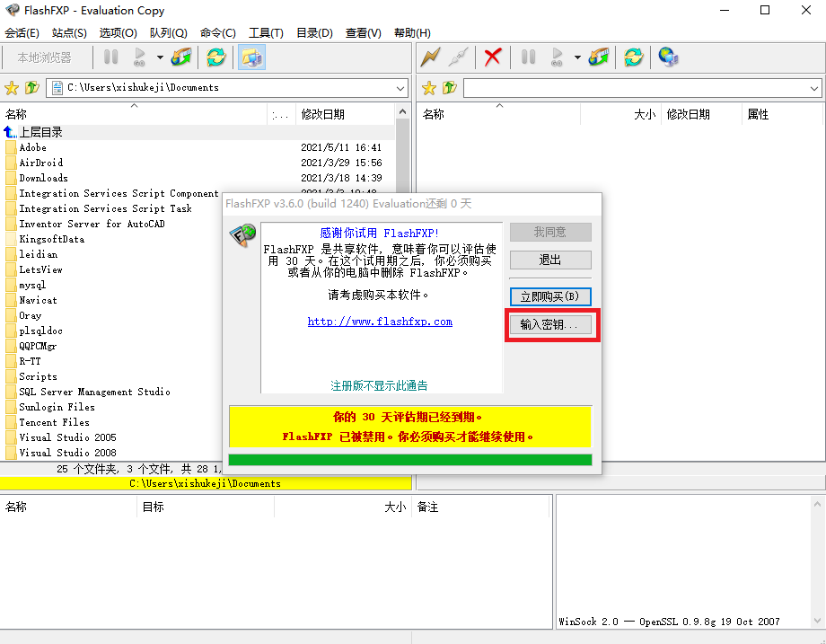Expand the local path dropdown
Viewport: 826px width, 644px height.
(x=401, y=88)
